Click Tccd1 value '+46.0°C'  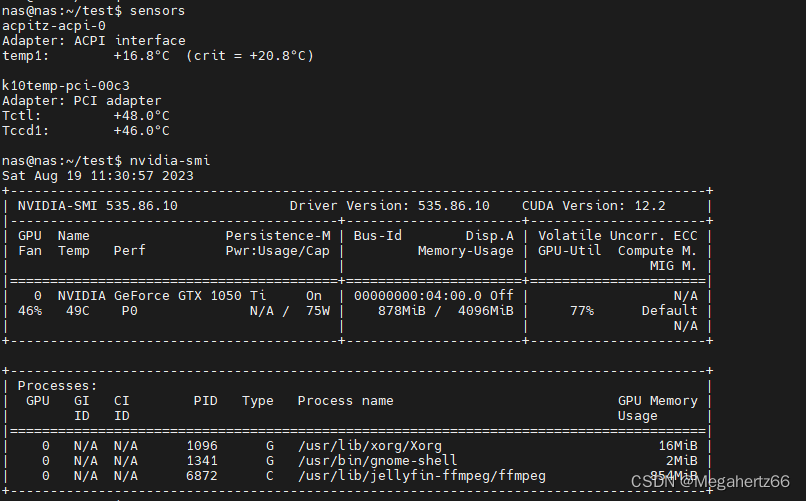141,131
